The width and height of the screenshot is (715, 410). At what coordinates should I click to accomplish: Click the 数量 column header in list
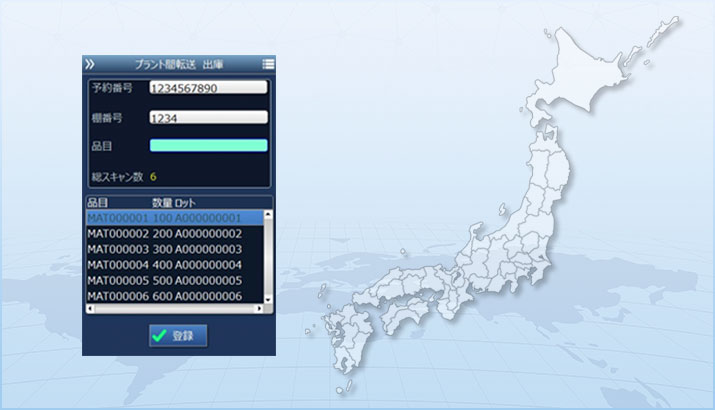(x=162, y=203)
